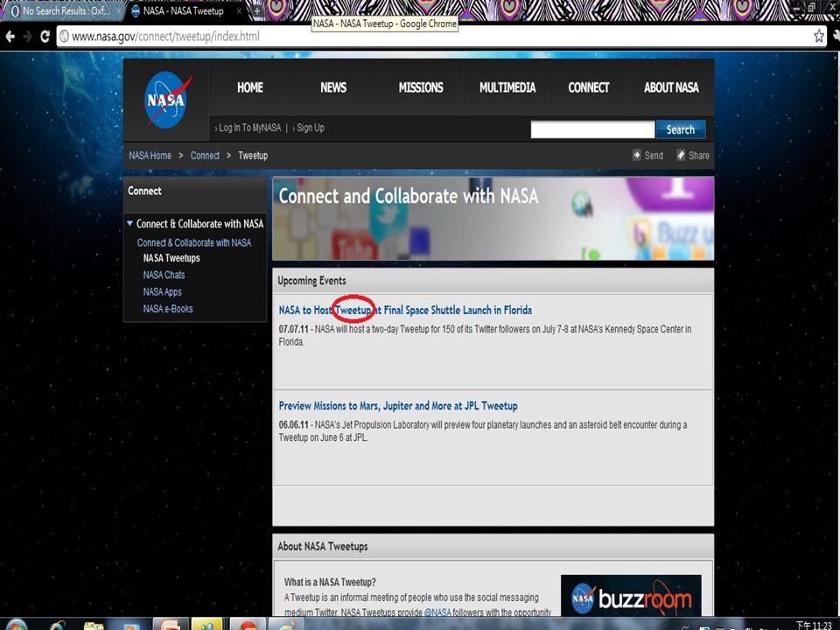Image resolution: width=840 pixels, height=630 pixels.
Task: Click NASA Home breadcrumb link
Action: point(150,156)
